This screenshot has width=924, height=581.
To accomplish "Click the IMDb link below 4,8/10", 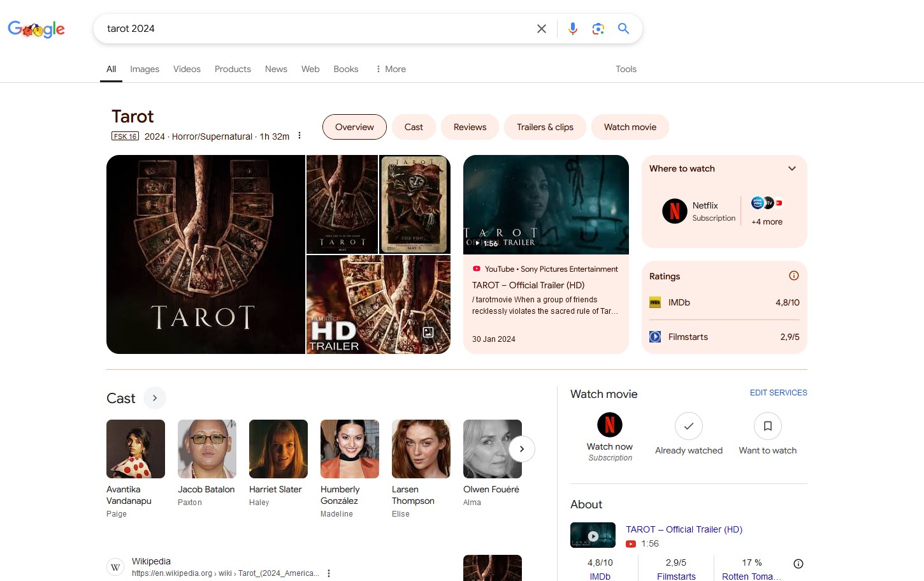I will [600, 577].
